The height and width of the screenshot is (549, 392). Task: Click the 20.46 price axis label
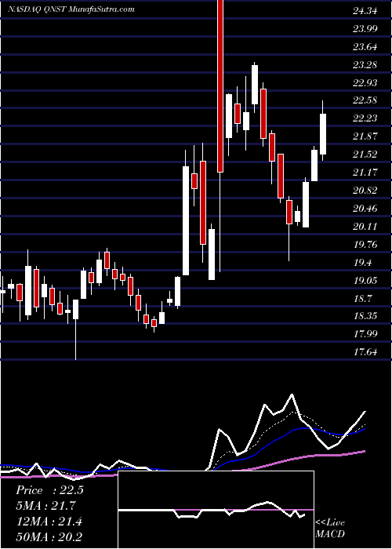tap(365, 209)
